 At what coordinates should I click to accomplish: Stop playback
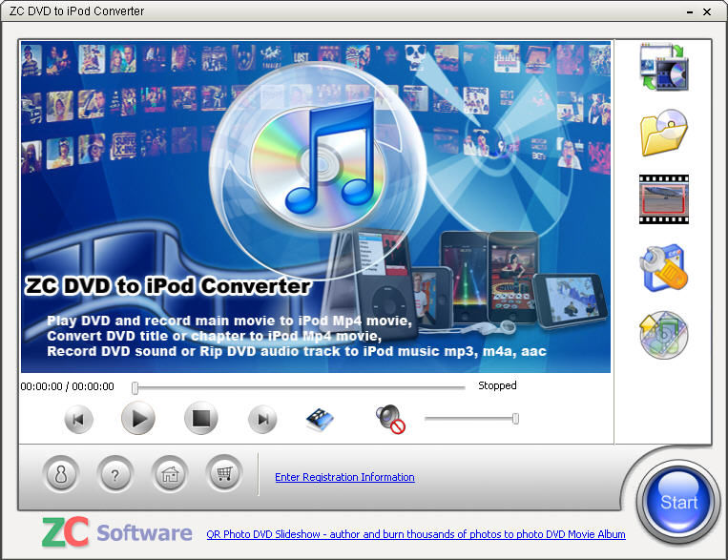[201, 419]
